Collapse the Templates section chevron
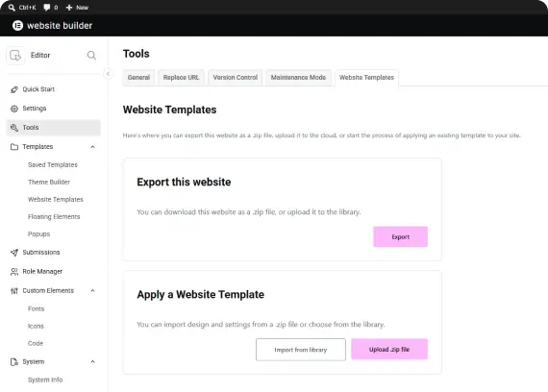Image resolution: width=548 pixels, height=392 pixels. 92,147
